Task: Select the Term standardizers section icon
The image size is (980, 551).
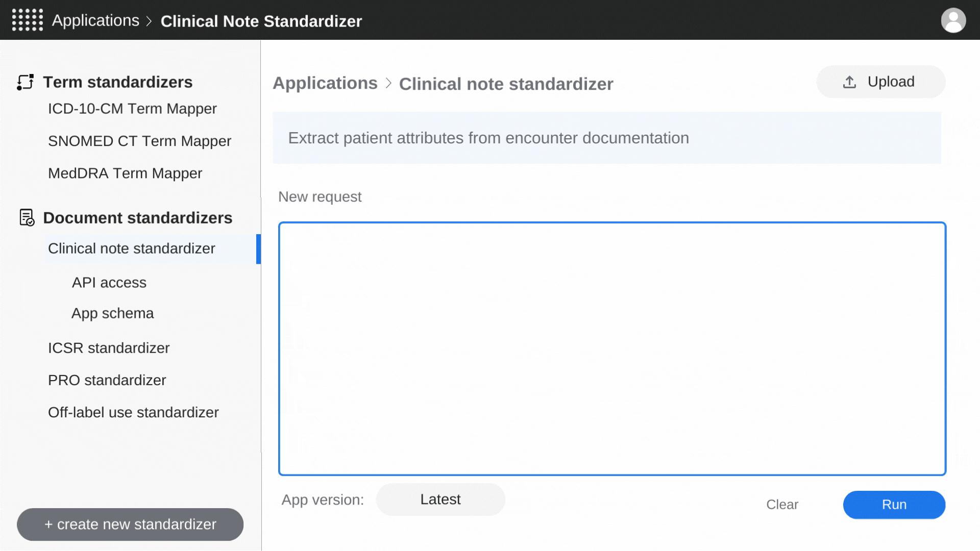Action: 25,82
